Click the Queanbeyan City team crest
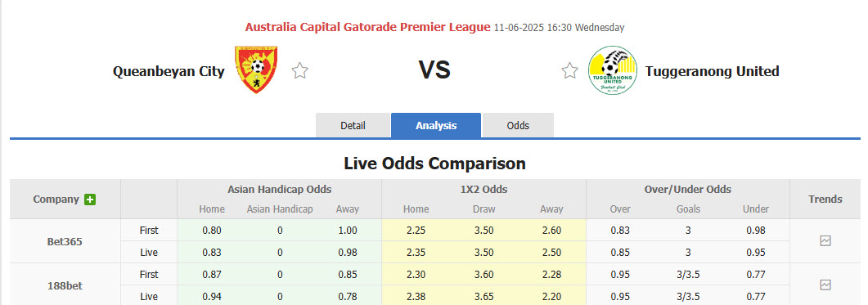Viewport: 868px width, 305px height. coord(256,70)
